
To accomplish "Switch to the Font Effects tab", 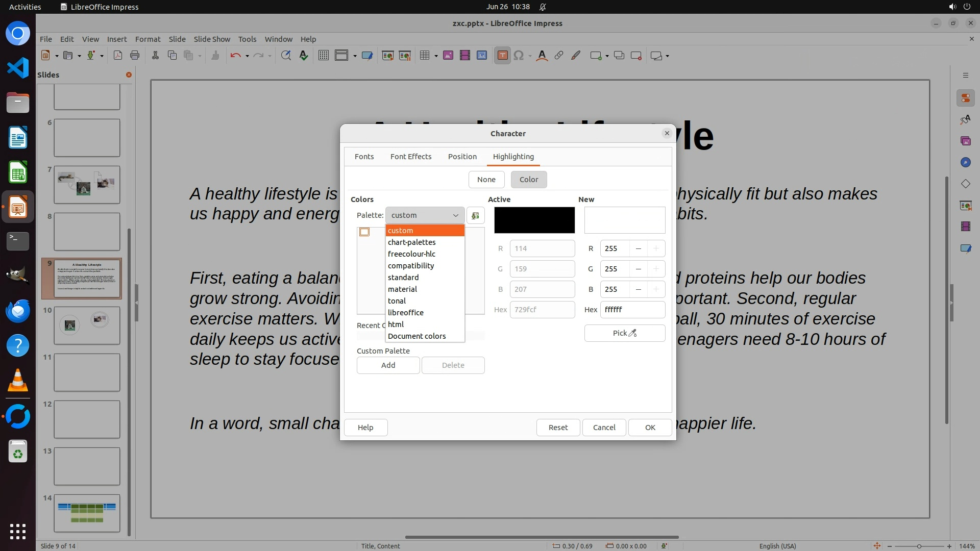I will click(x=410, y=157).
